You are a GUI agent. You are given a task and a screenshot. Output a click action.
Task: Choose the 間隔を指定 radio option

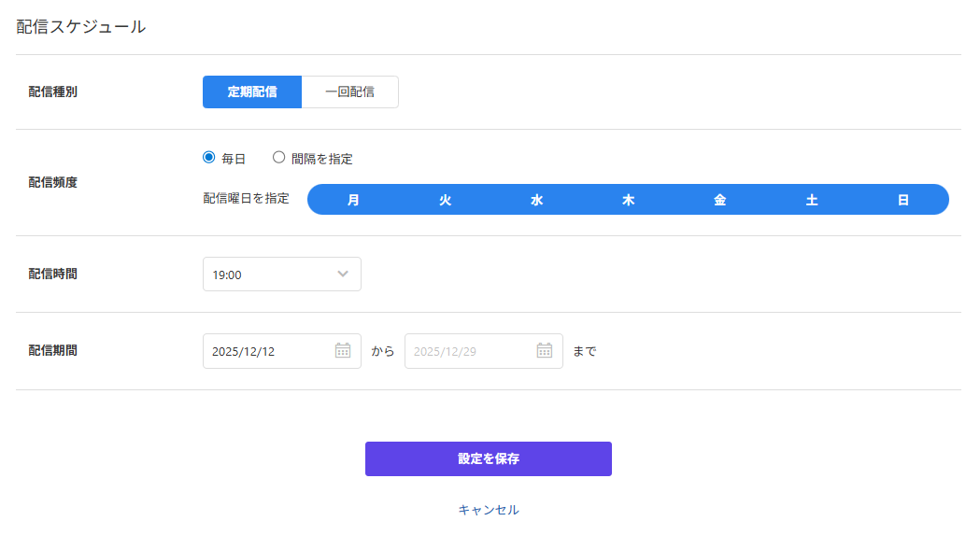click(278, 158)
